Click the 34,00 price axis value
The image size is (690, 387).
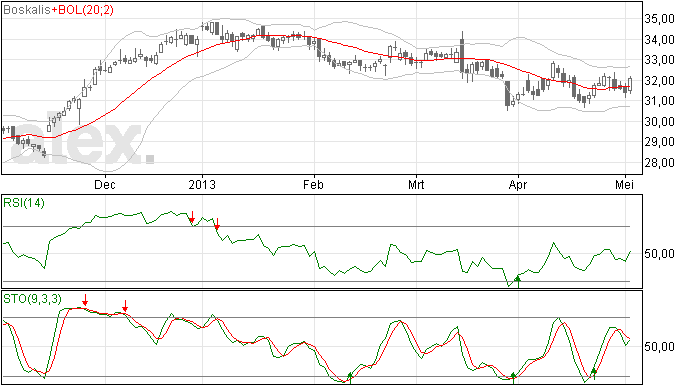660,40
